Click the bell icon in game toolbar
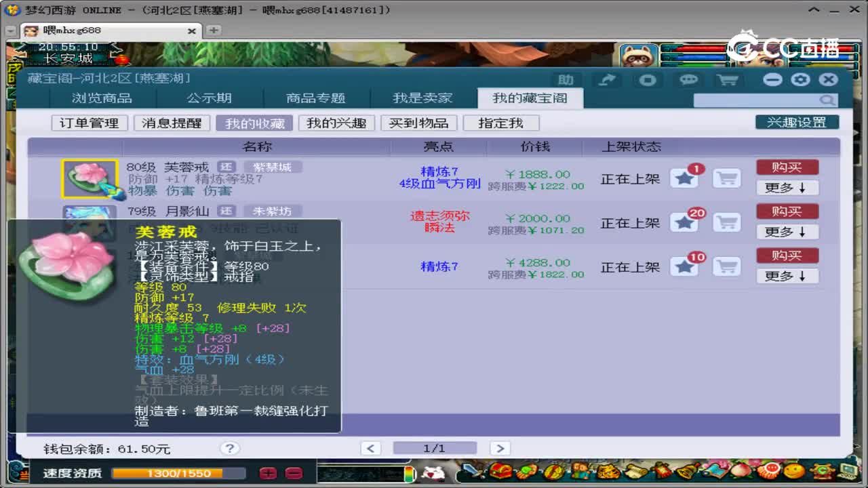 click(x=686, y=471)
